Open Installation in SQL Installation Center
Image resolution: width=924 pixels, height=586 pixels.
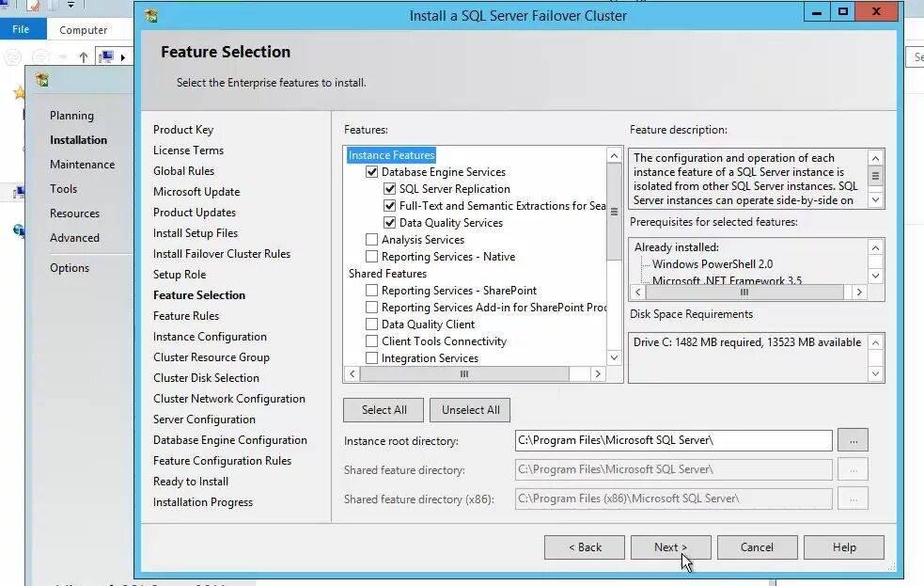click(x=78, y=140)
